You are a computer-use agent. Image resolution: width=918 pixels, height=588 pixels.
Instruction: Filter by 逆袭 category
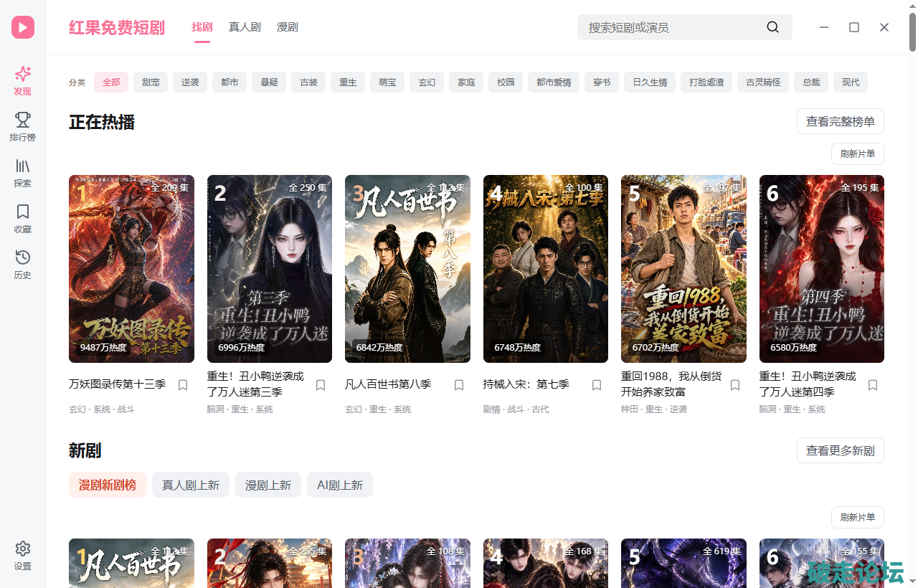point(190,82)
